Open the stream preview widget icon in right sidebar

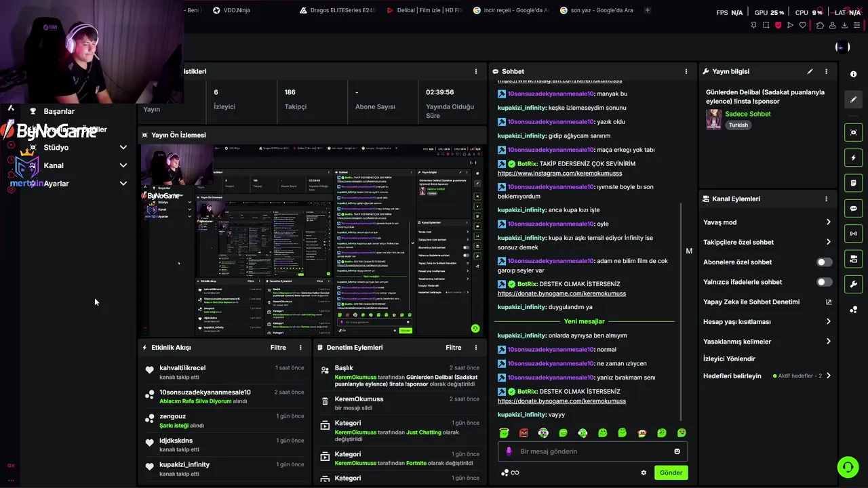[853, 132]
